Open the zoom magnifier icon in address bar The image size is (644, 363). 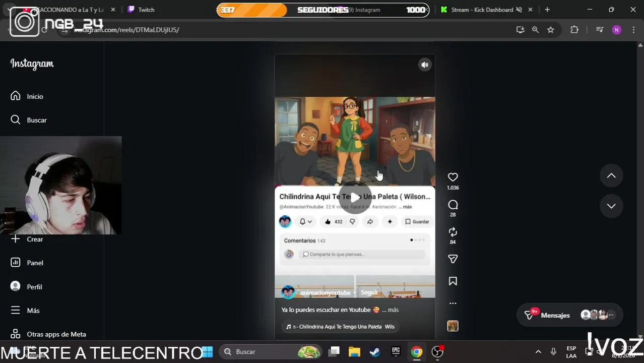[535, 30]
